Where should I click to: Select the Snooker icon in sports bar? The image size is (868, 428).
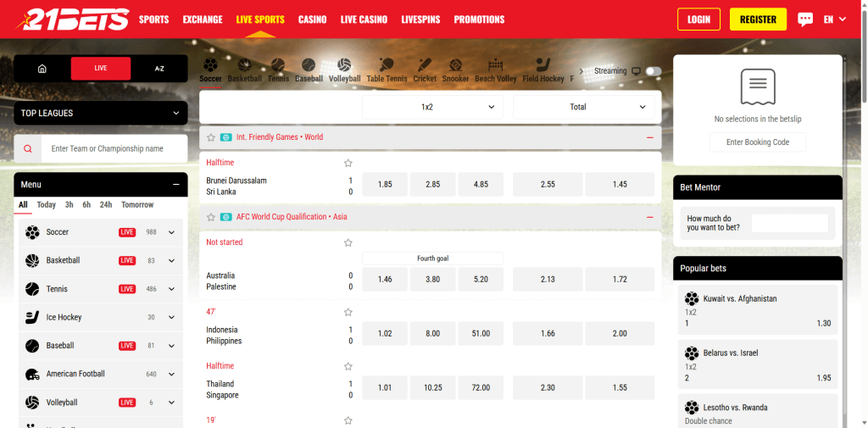click(455, 65)
